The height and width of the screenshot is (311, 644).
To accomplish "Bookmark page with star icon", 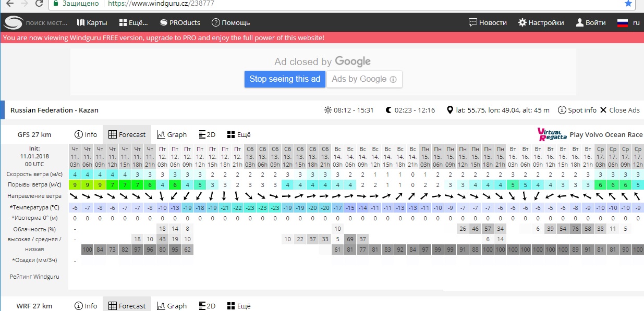I will (628, 3).
